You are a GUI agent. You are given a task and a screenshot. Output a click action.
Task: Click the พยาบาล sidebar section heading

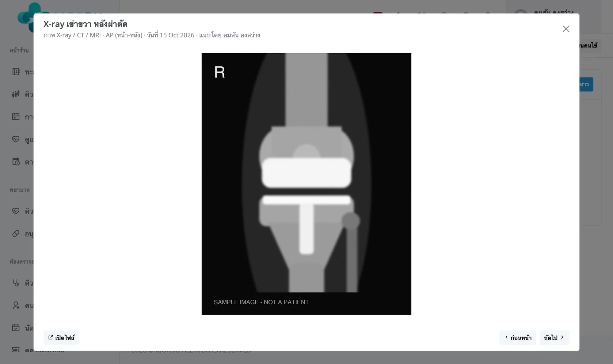pyautogui.click(x=20, y=190)
